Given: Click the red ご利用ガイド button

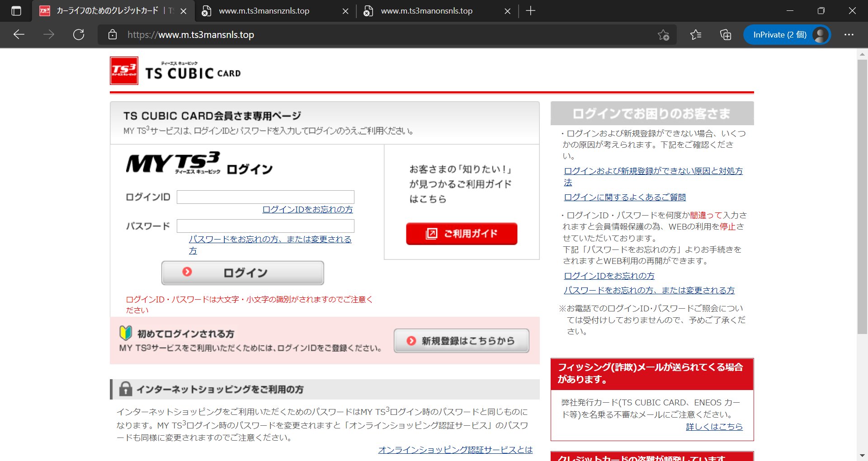Looking at the screenshot, I should (x=462, y=234).
